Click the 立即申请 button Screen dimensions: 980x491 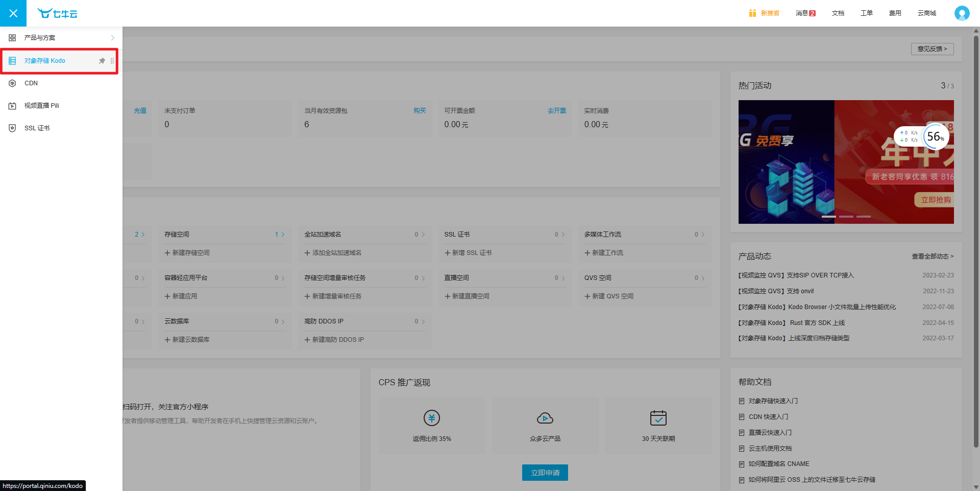(x=545, y=473)
